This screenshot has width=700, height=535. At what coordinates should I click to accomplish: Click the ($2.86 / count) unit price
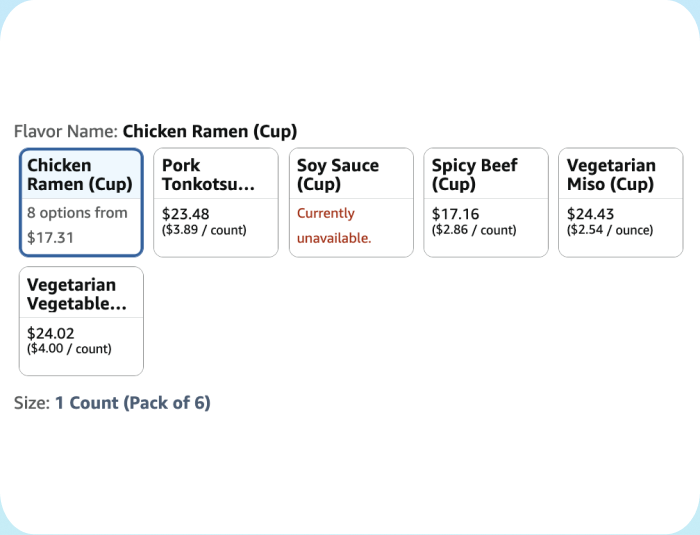click(x=474, y=230)
